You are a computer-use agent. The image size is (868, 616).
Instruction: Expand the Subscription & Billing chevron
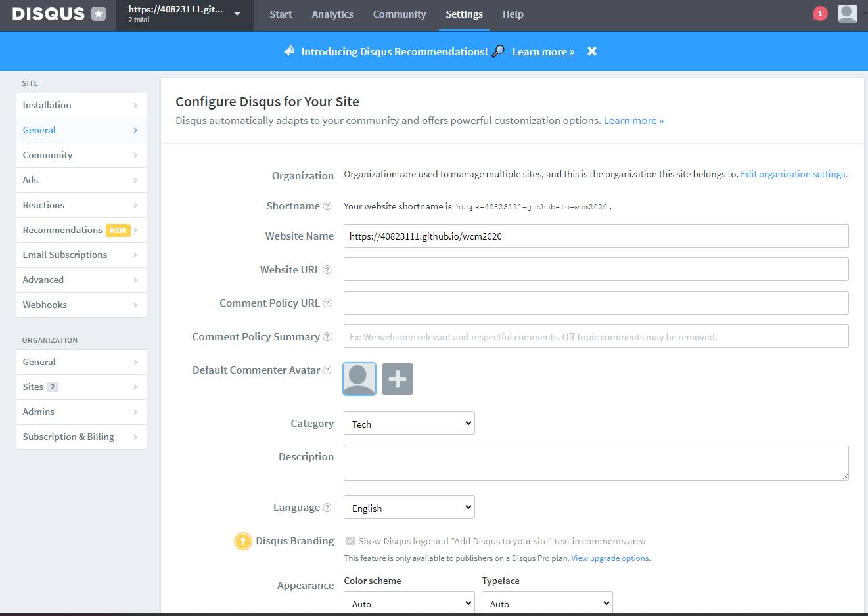[135, 437]
